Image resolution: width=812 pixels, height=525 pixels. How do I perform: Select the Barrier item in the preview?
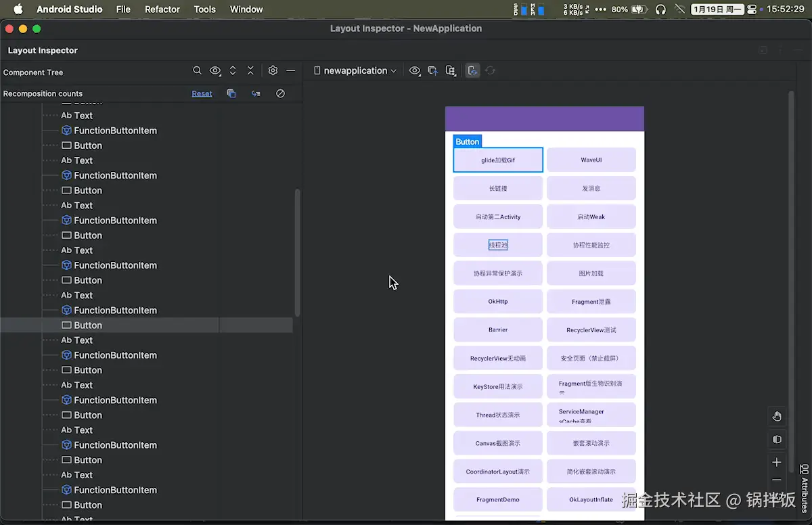point(498,329)
